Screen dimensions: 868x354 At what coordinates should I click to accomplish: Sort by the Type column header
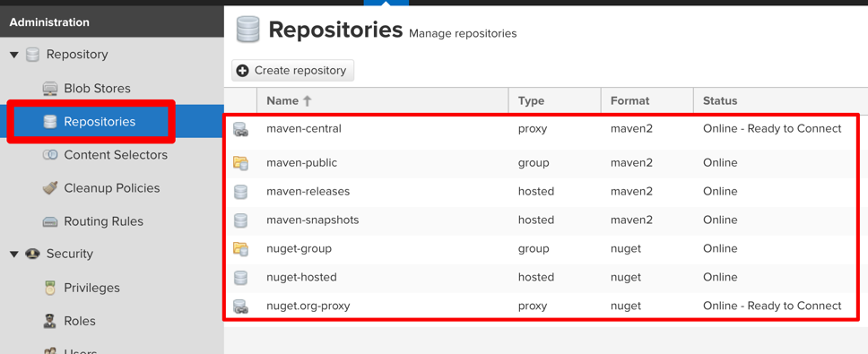tap(555, 100)
